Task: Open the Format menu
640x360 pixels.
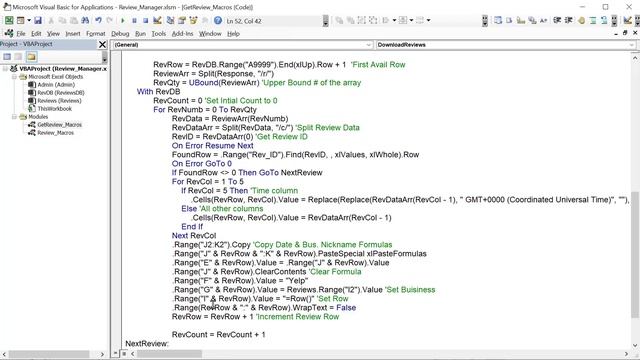Action: (x=96, y=34)
